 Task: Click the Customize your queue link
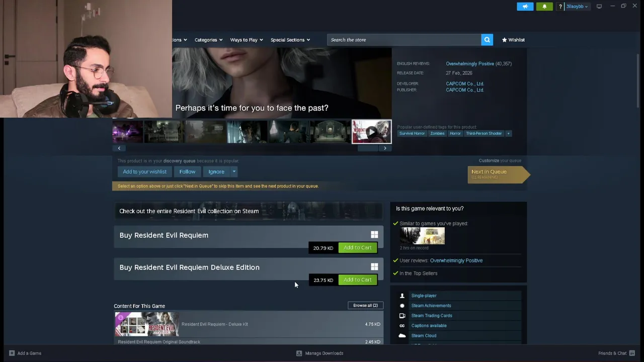(x=500, y=160)
